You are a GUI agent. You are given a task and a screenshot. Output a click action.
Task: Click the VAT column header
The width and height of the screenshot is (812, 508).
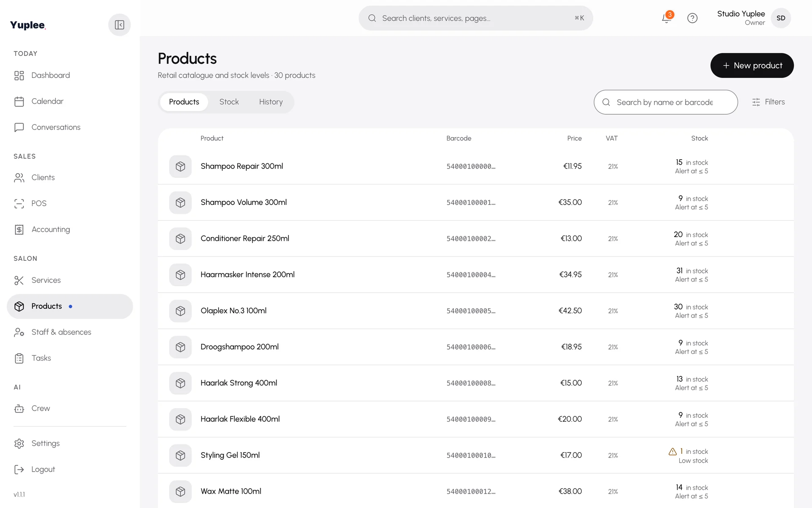pyautogui.click(x=612, y=138)
